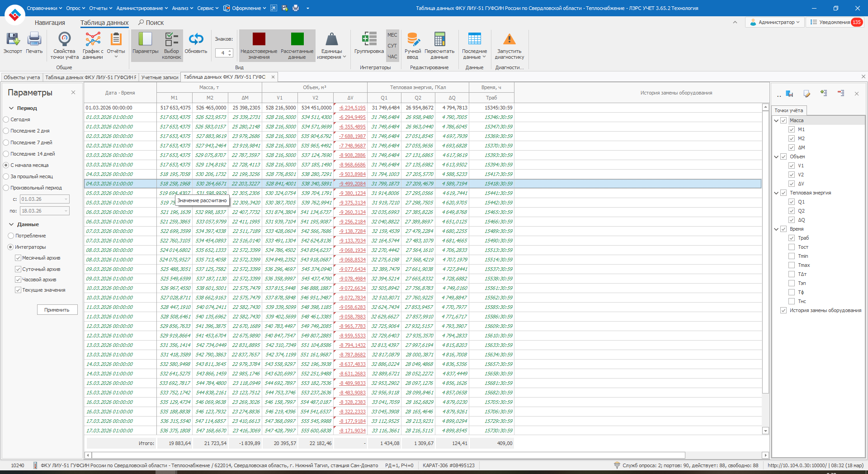Click the Refresh (Обновить) icon
This screenshot has height=474, width=868.
[196, 40]
